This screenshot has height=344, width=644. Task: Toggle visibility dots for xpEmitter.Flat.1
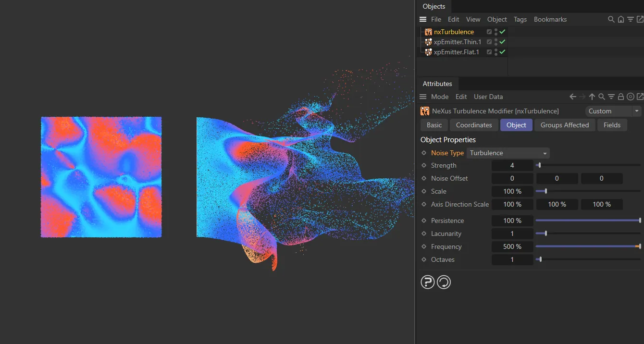coord(495,52)
